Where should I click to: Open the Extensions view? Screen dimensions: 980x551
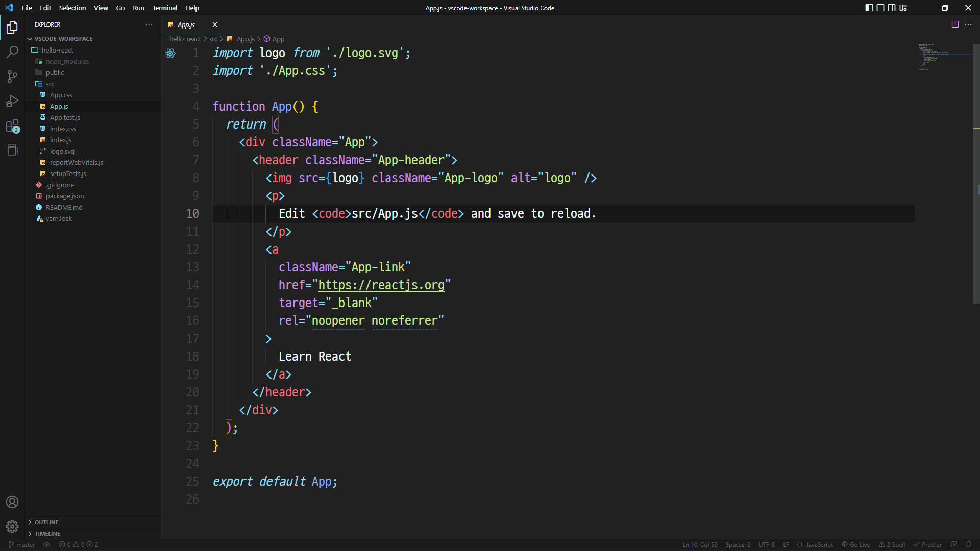click(x=12, y=126)
